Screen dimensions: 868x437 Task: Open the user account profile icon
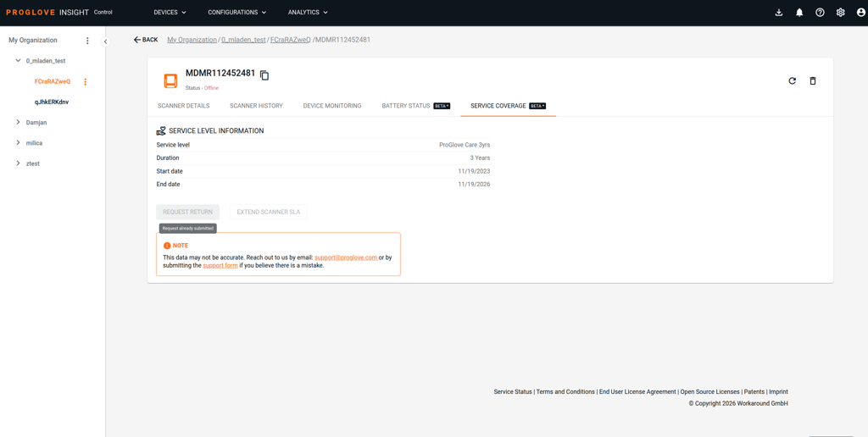[x=860, y=13]
